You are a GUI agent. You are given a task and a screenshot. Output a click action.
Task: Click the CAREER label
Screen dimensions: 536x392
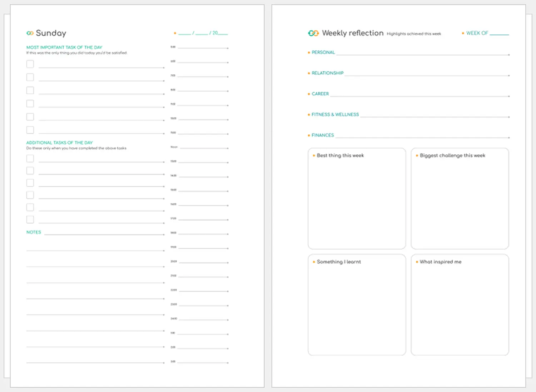tap(320, 94)
